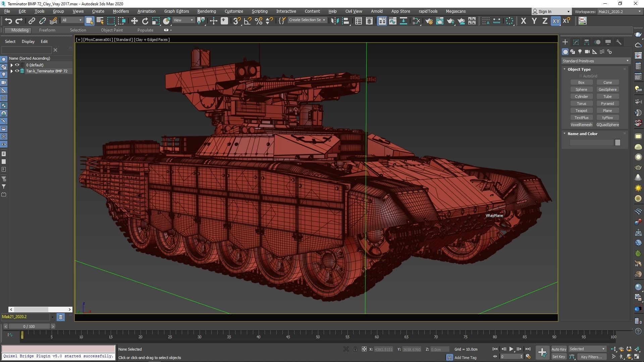Screen dimensions: 644x362
Task: Switch to the Freeform ribbon tab
Action: pos(47,30)
